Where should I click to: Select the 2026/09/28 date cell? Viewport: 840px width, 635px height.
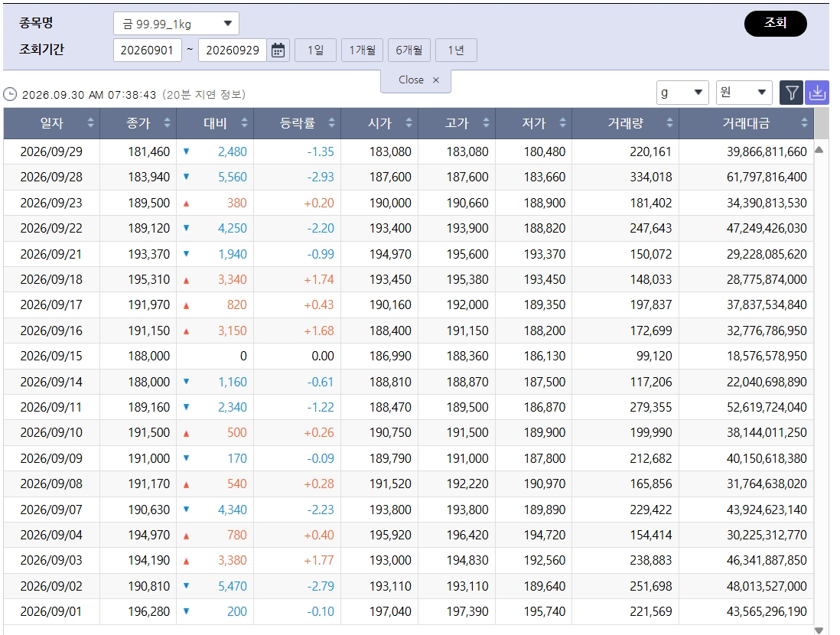point(51,177)
